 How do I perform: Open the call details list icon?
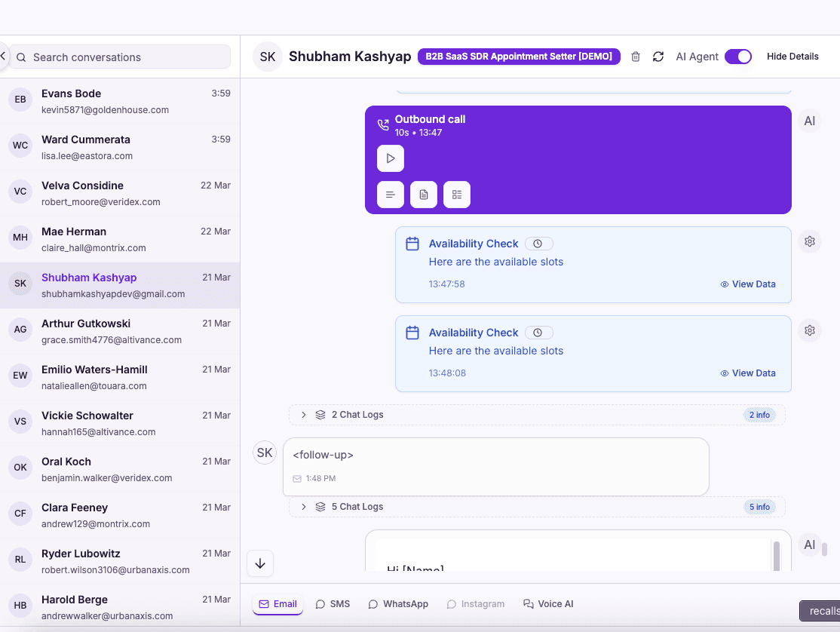click(456, 195)
